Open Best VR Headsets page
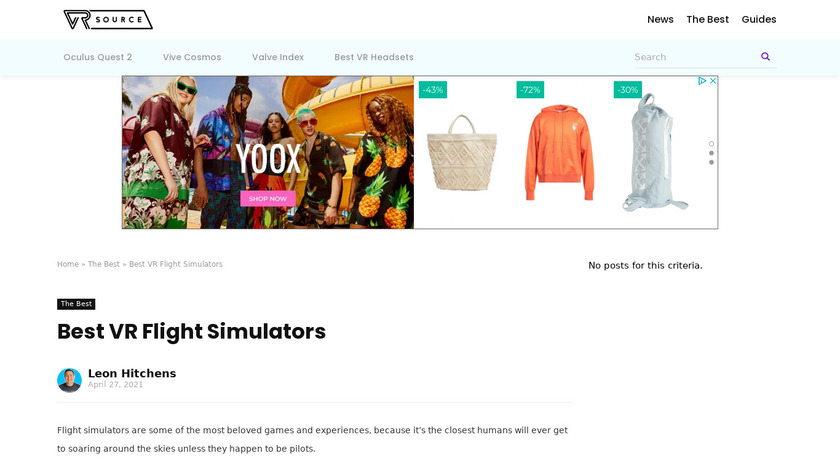 tap(374, 57)
